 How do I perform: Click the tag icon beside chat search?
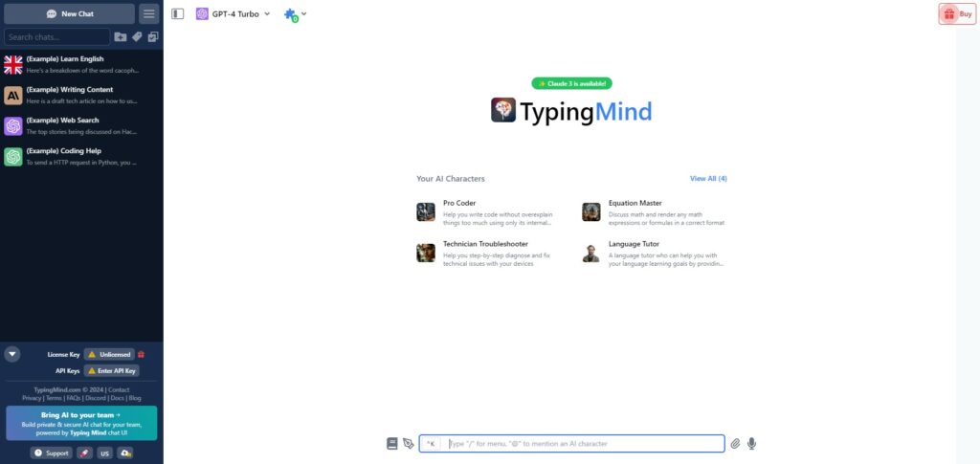pyautogui.click(x=137, y=37)
